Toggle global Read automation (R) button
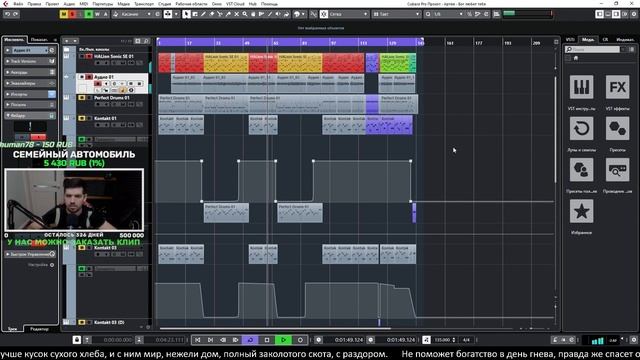Image resolution: width=640 pixels, height=360 pixels. [x=89, y=14]
